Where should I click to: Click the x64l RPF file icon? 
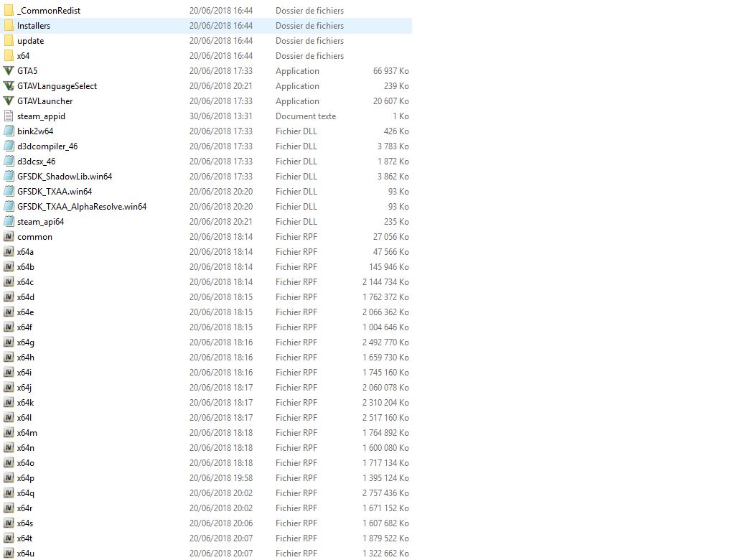(9, 418)
